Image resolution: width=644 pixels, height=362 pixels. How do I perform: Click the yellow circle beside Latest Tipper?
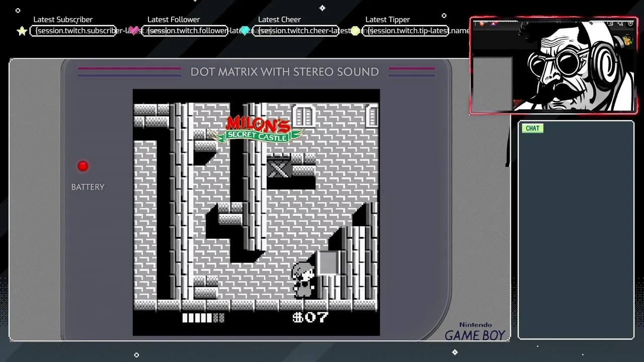coord(355,31)
